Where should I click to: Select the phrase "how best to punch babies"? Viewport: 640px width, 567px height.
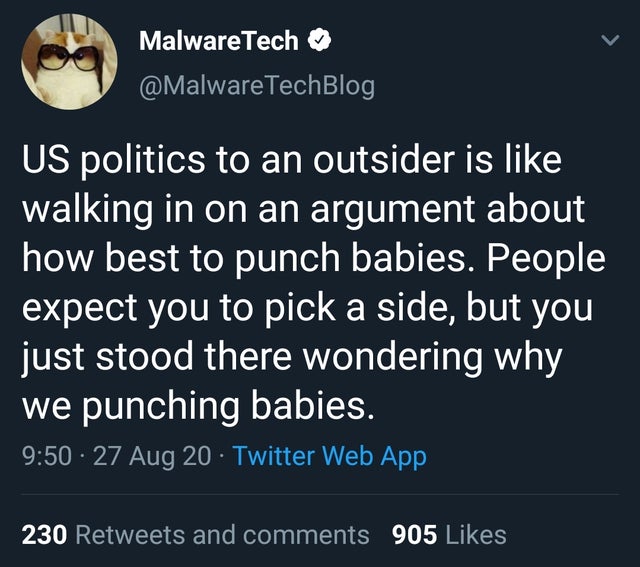coord(240,260)
